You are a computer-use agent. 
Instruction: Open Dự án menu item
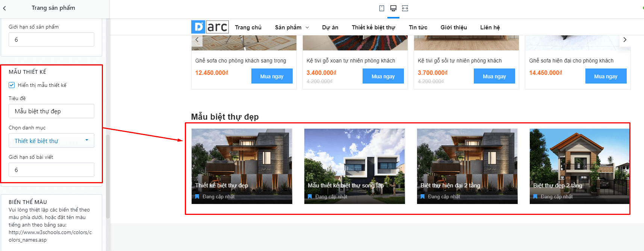coord(330,27)
